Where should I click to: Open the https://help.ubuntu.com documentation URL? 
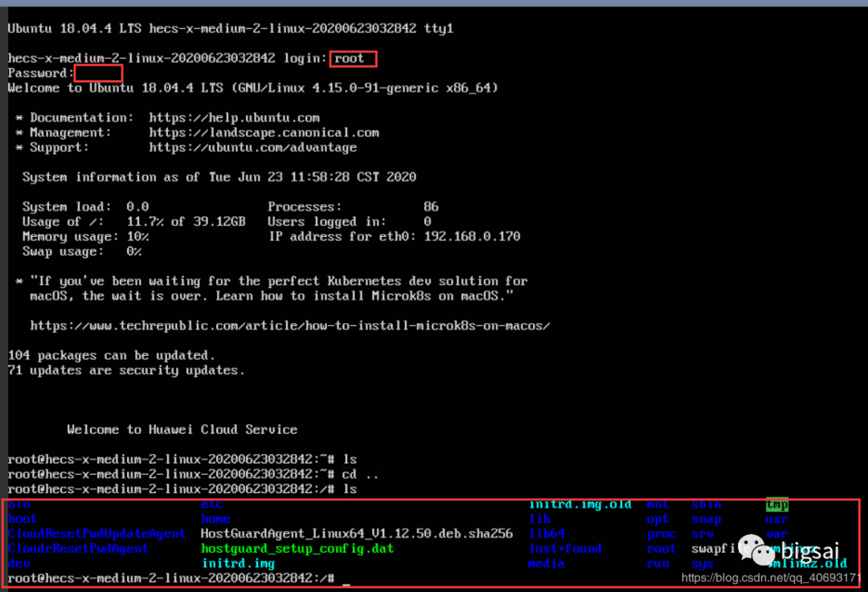(x=234, y=118)
